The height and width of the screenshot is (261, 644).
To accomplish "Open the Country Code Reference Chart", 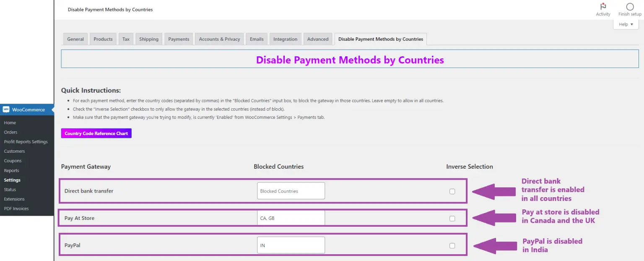I will [96, 133].
